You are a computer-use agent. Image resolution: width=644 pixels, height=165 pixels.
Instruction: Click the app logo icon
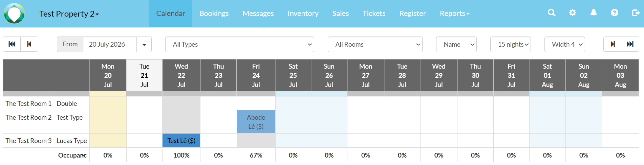point(14,14)
